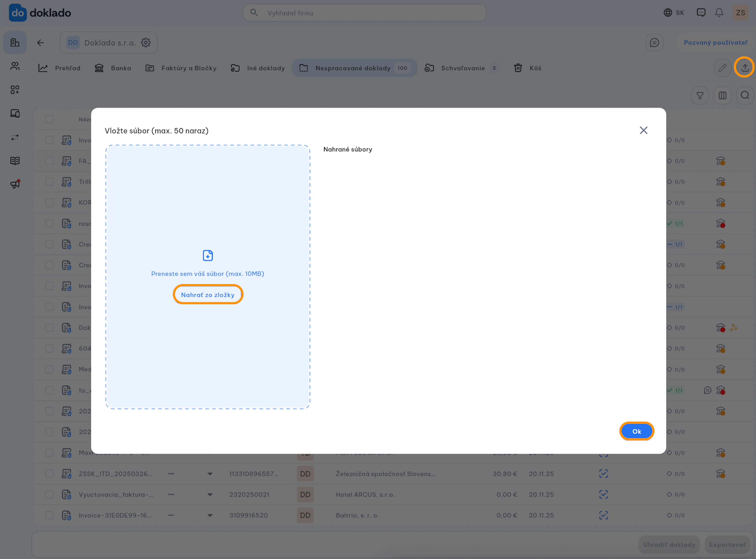Tick checkbox for Invoice-31E0DE99 row
The image size is (756, 559).
coord(49,516)
